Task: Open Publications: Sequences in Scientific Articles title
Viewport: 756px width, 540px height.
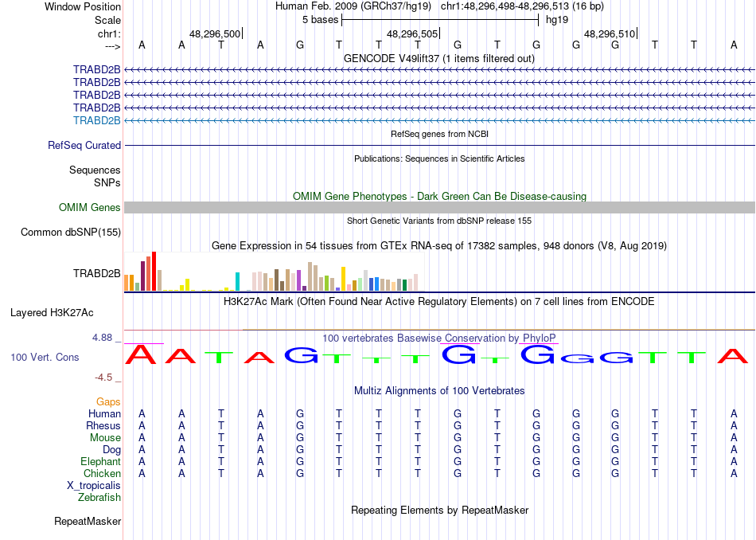Action: pos(439,158)
